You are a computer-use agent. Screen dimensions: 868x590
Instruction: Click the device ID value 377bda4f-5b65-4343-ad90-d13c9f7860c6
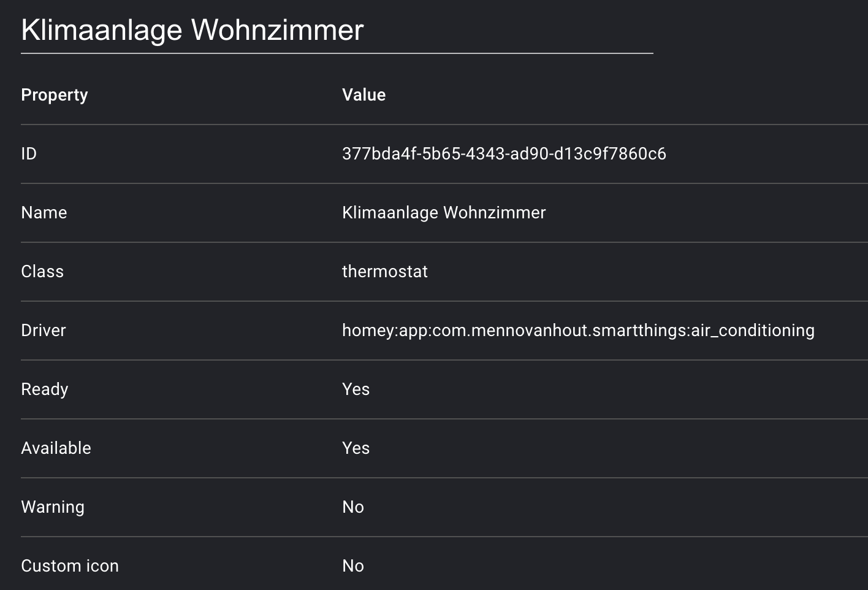click(x=504, y=154)
